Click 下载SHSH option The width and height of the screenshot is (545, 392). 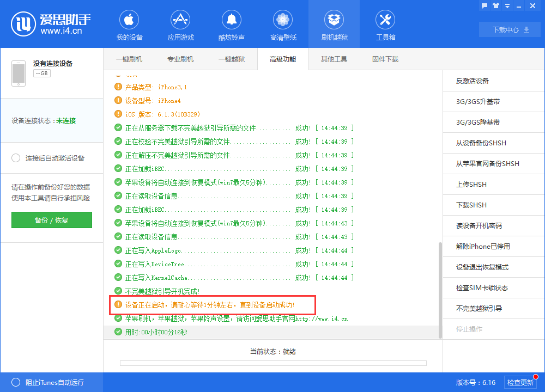click(x=494, y=205)
